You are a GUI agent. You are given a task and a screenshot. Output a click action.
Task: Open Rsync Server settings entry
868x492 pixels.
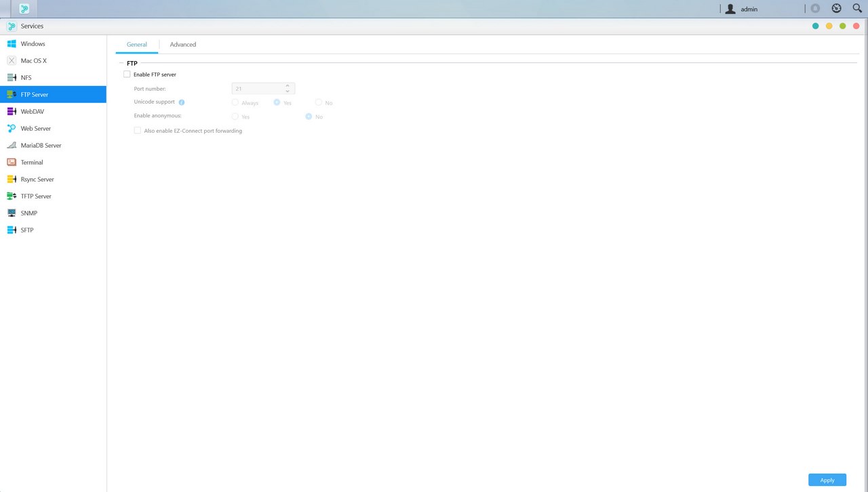53,179
